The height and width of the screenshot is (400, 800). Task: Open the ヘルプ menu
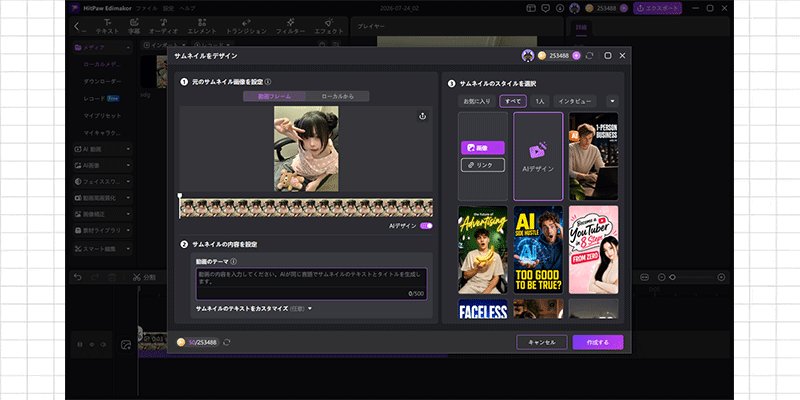(x=187, y=8)
